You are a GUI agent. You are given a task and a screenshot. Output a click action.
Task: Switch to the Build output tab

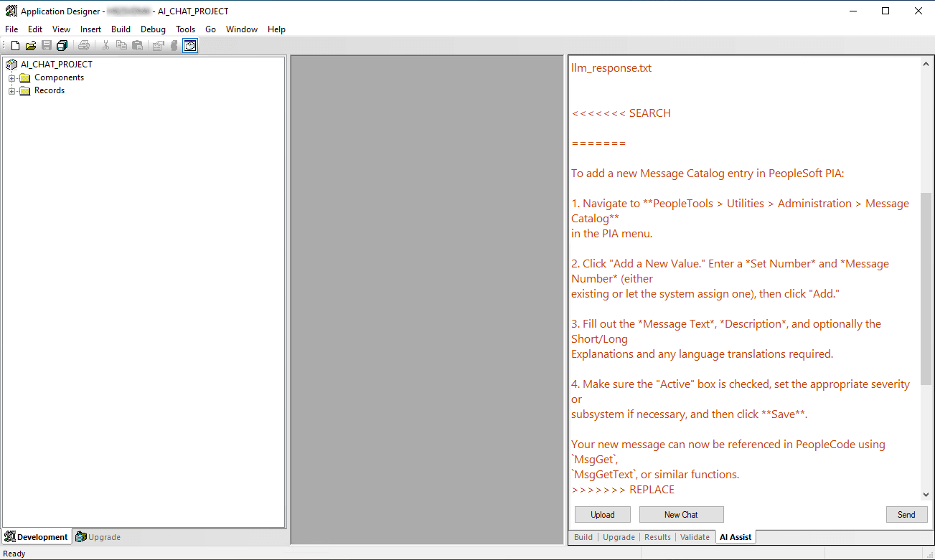(583, 537)
